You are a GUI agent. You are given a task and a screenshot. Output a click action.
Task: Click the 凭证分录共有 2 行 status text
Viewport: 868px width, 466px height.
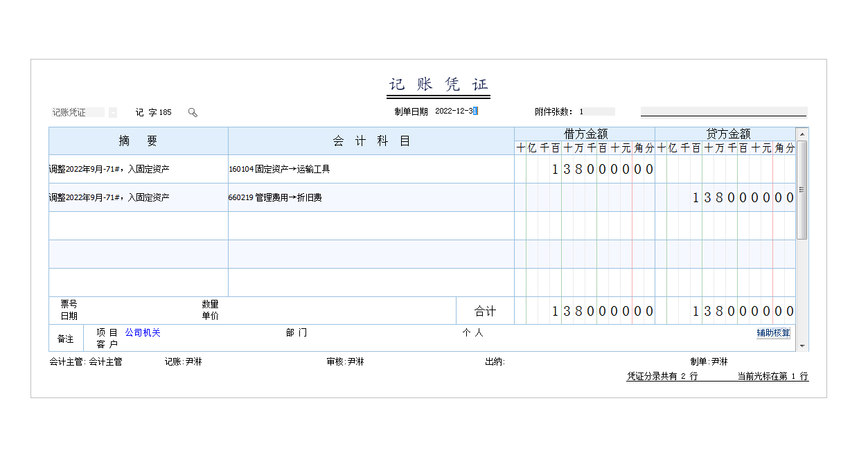tap(662, 377)
